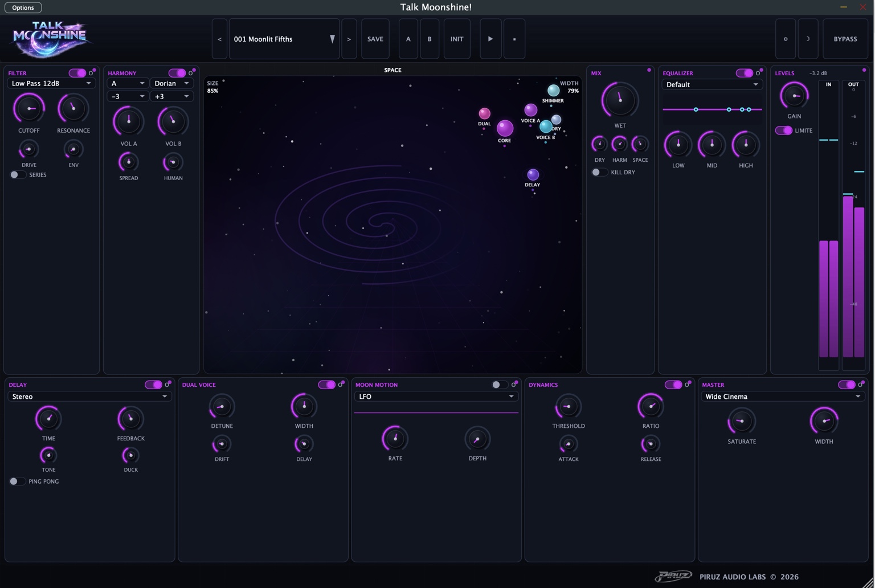This screenshot has width=875, height=588.
Task: Click the Talk Moonshine logo
Action: 50,39
